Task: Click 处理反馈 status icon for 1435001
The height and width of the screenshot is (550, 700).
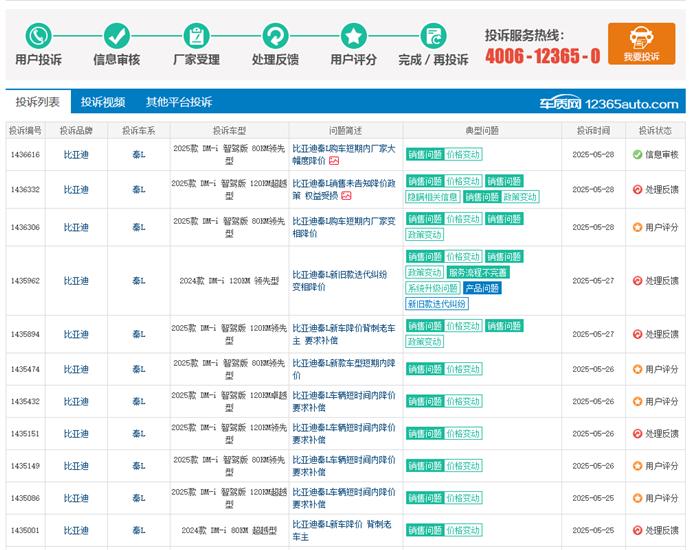Action: (638, 530)
